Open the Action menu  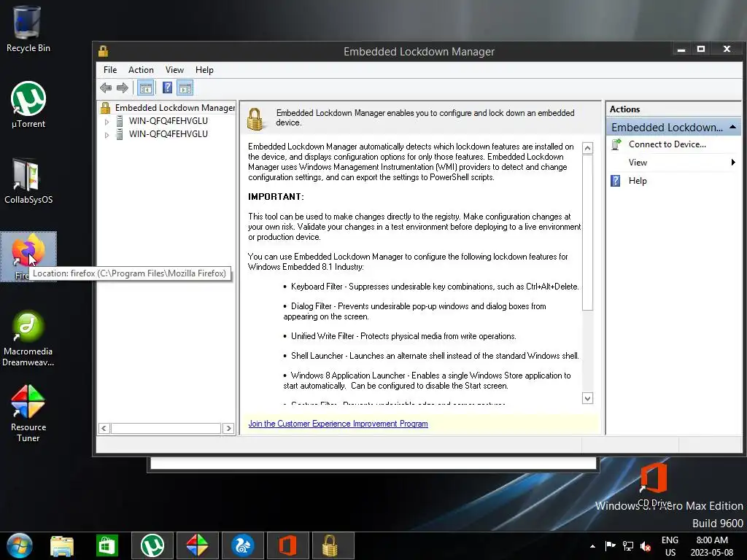tap(141, 70)
